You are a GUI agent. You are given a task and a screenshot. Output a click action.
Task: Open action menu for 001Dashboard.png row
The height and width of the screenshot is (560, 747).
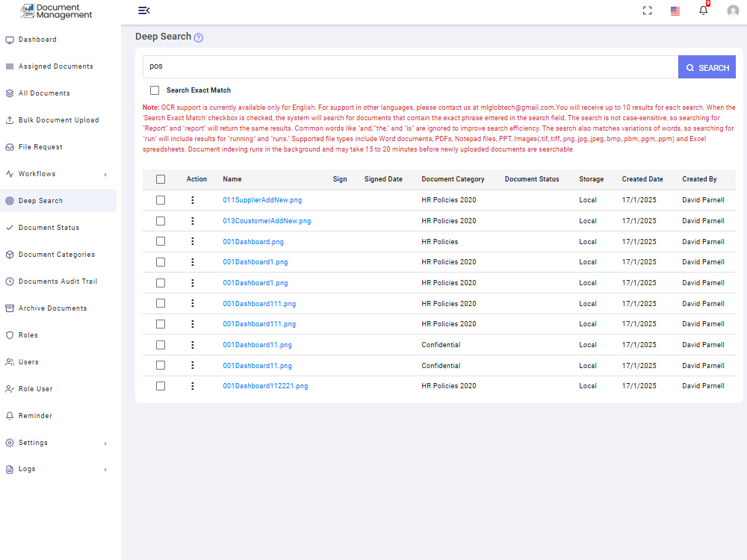click(x=193, y=241)
